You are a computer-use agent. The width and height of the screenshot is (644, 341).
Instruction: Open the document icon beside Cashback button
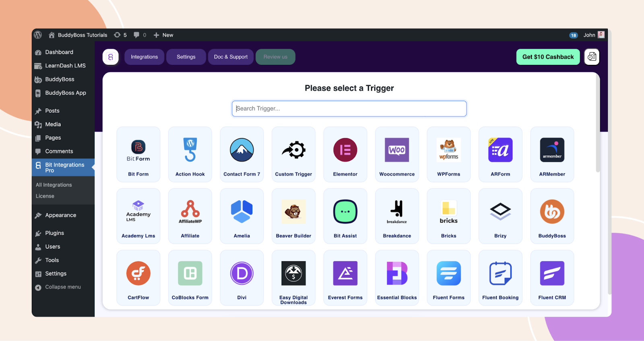(592, 57)
